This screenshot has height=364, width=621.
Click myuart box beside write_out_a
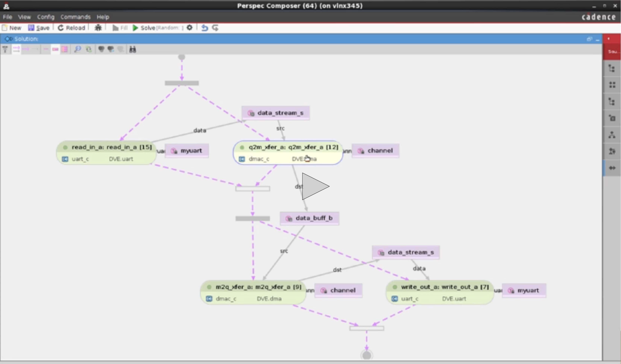[x=524, y=290]
